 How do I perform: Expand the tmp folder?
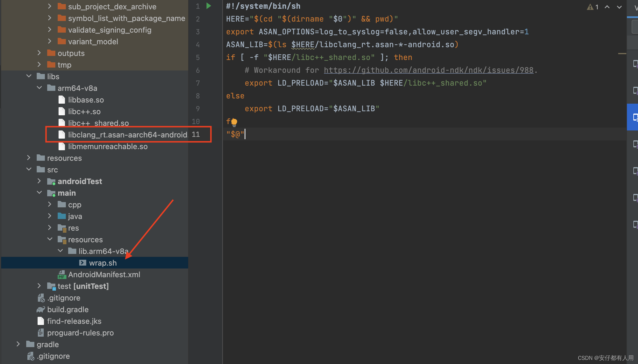[39, 64]
